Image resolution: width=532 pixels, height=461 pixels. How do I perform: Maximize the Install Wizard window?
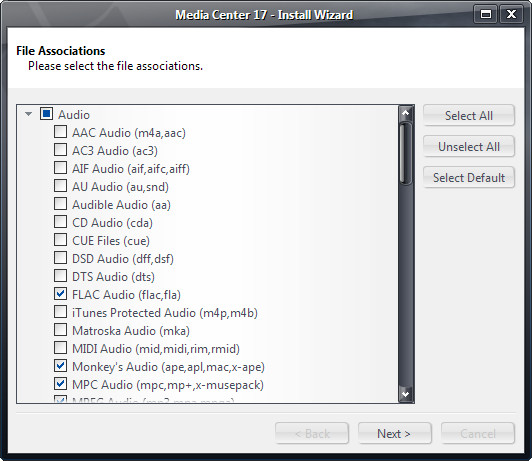[x=486, y=14]
